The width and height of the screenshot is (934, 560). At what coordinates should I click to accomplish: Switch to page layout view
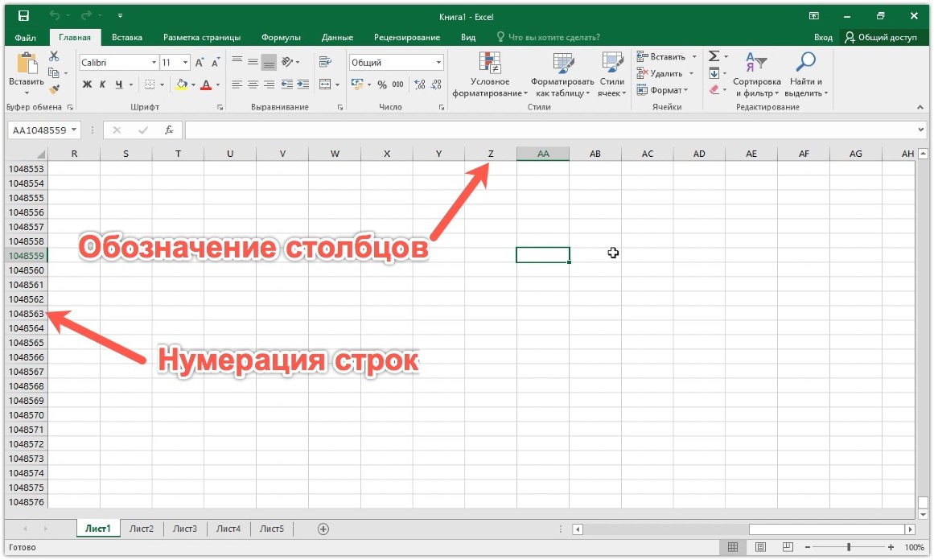pos(760,547)
